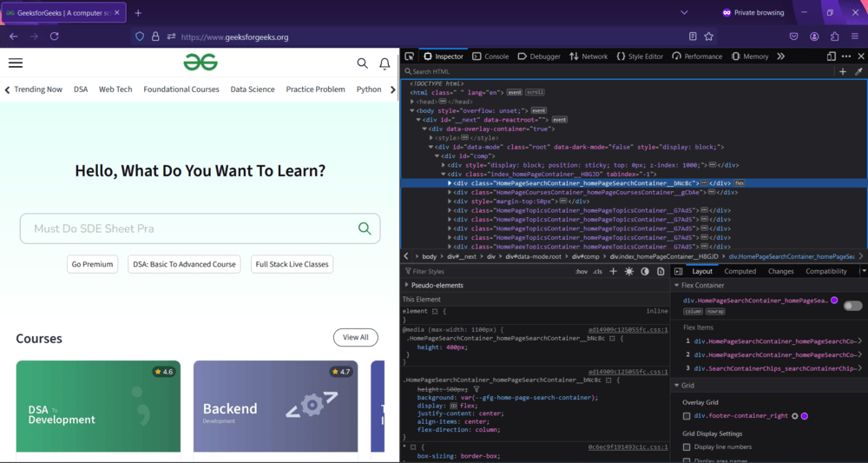The width and height of the screenshot is (868, 463).
Task: Open list of all open tabs dropdown
Action: point(684,13)
